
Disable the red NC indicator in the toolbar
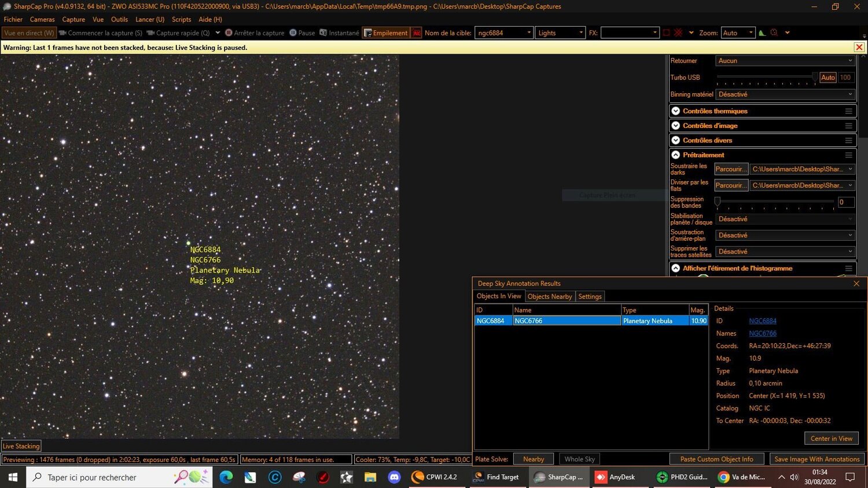tap(417, 32)
